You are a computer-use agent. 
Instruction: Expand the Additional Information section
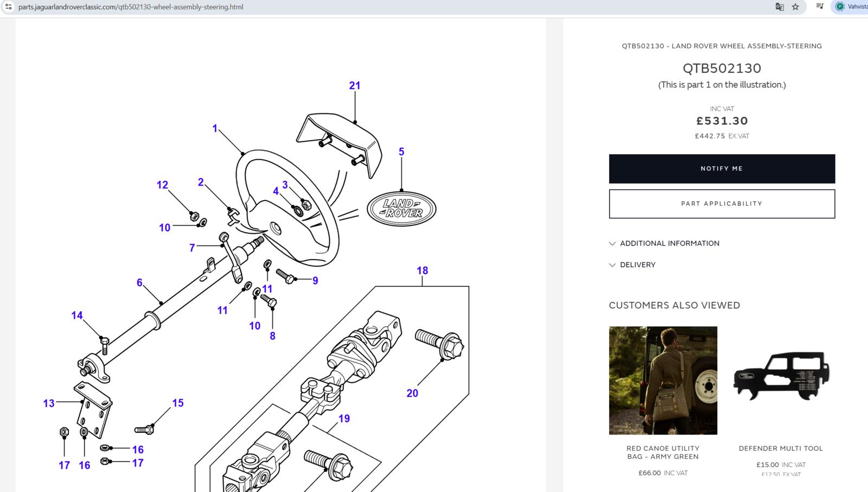(669, 243)
